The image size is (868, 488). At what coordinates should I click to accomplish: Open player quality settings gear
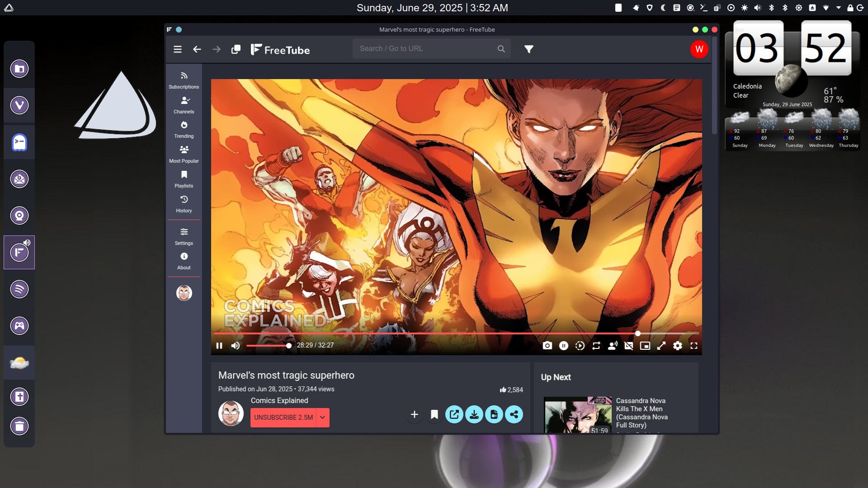pyautogui.click(x=677, y=346)
